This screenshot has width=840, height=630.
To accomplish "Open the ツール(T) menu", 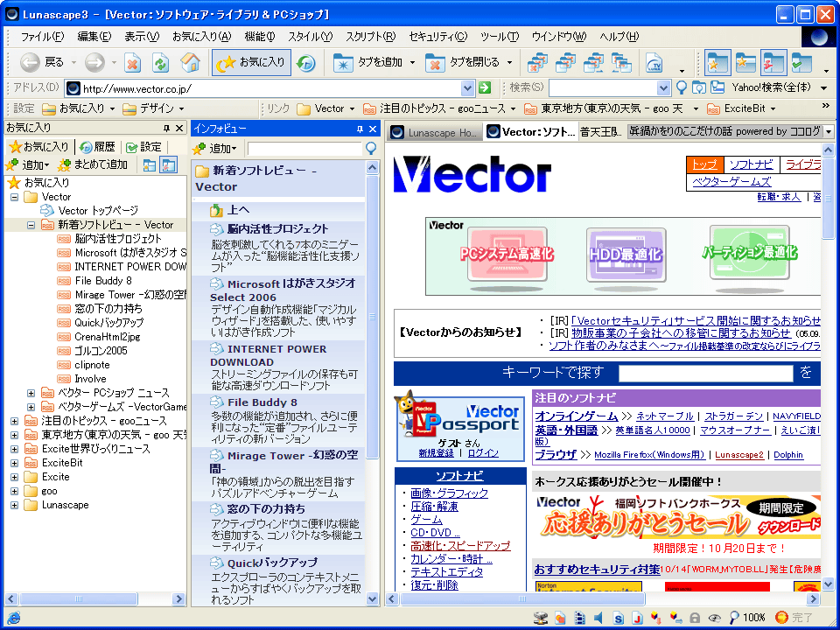I will pos(500,37).
